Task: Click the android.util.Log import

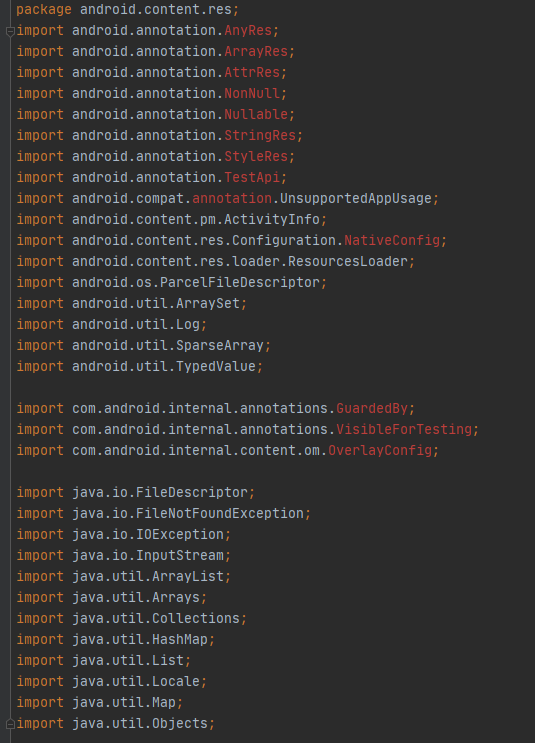Action: 112,324
